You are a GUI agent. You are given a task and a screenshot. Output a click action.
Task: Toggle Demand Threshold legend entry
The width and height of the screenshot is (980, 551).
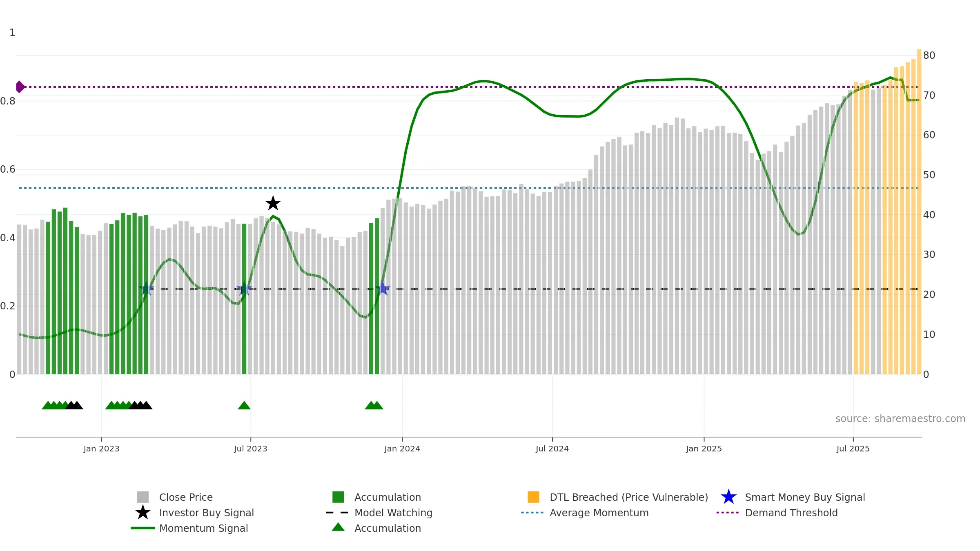click(x=791, y=513)
